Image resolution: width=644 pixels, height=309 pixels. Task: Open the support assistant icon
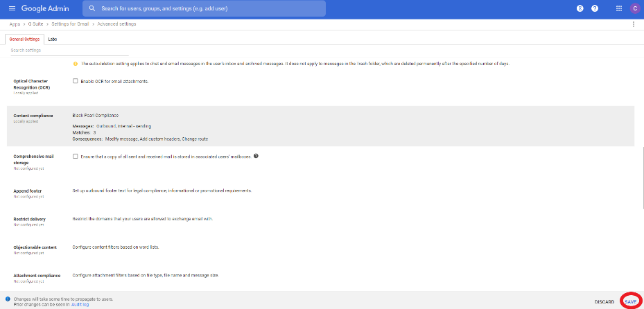580,8
